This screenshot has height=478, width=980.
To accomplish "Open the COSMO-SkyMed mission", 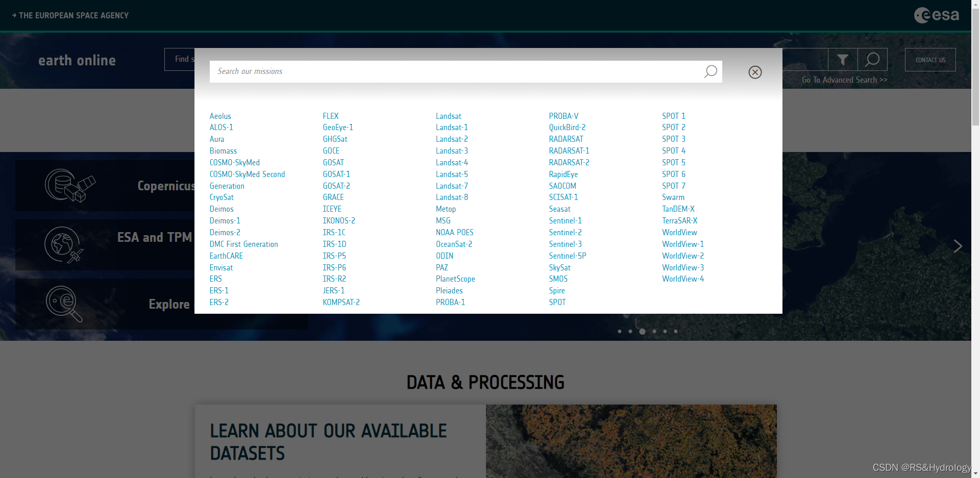I will [234, 163].
